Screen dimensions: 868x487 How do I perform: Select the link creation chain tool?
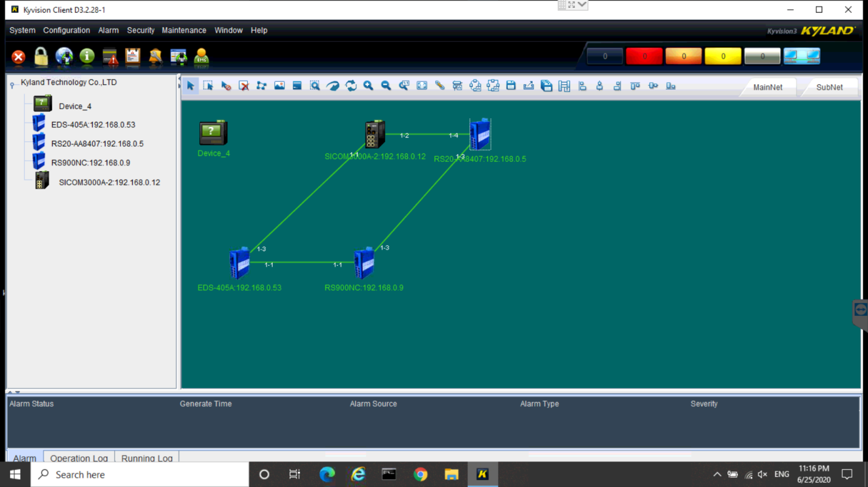(439, 86)
